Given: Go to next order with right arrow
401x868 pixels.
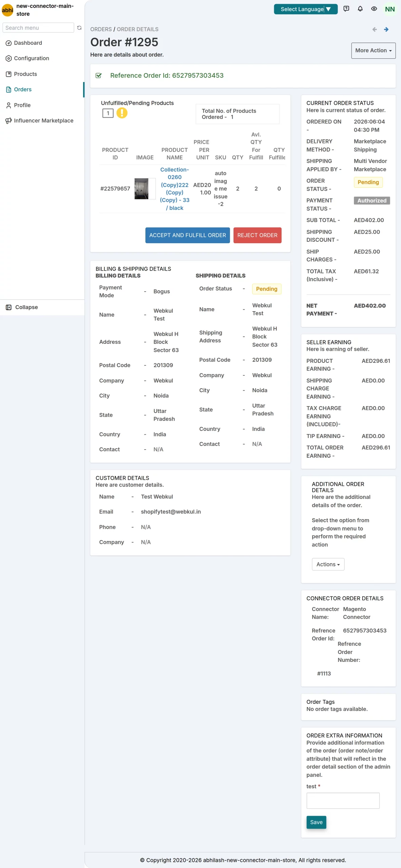Looking at the screenshot, I should click(386, 29).
